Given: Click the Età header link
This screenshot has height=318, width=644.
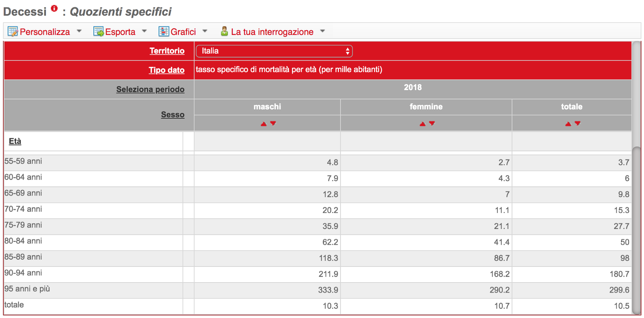Looking at the screenshot, I should (x=15, y=141).
